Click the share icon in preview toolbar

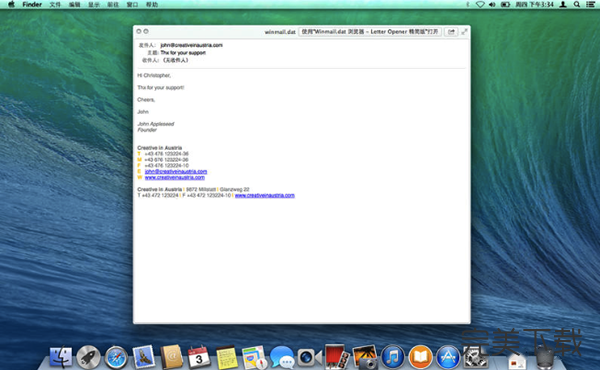(451, 32)
